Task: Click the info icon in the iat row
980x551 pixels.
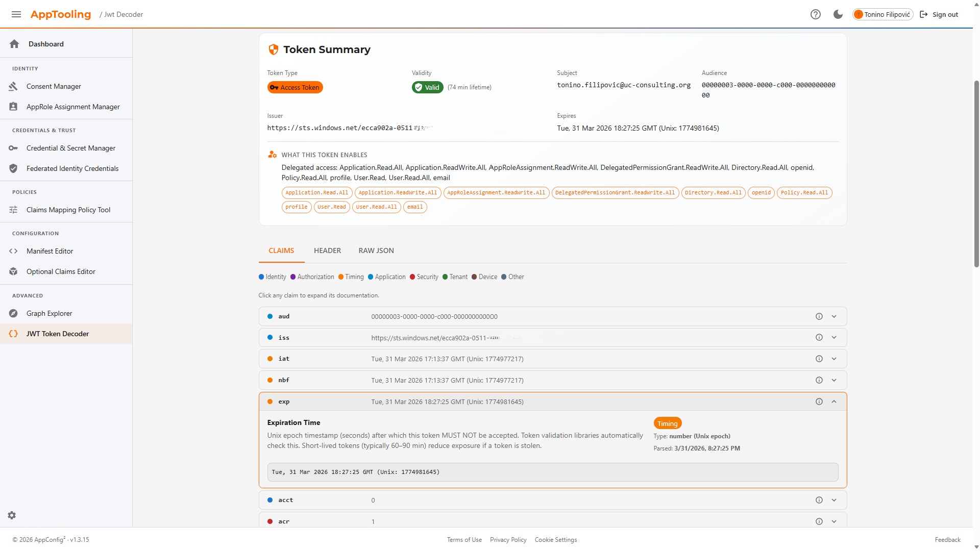Action: (x=819, y=359)
